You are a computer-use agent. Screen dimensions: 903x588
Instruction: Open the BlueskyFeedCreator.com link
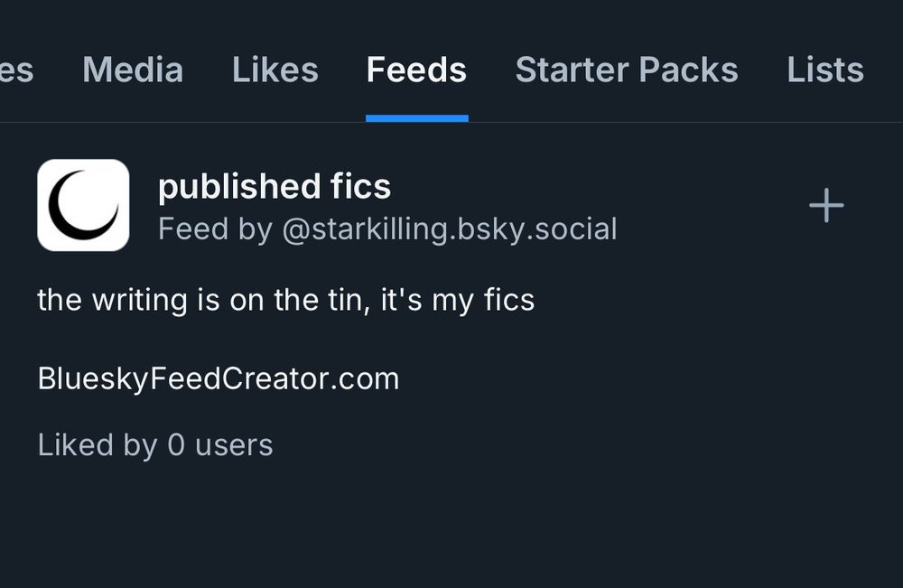[218, 378]
